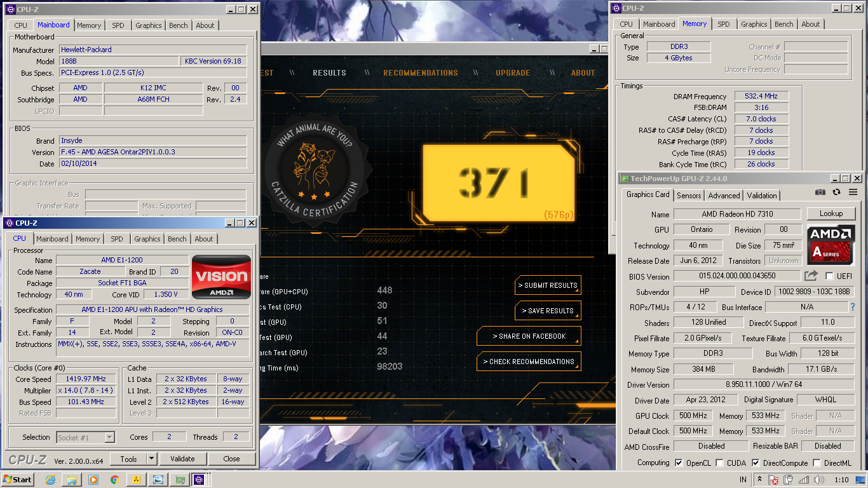Switch to Bench tab in CPU-Z CPU window
Viewport: 868px width, 488px height.
point(177,239)
